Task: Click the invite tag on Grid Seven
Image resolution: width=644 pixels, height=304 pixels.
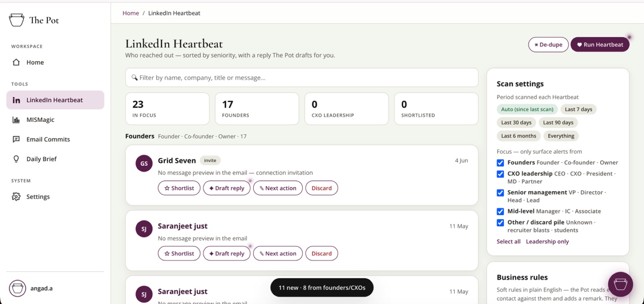Action: click(x=210, y=160)
